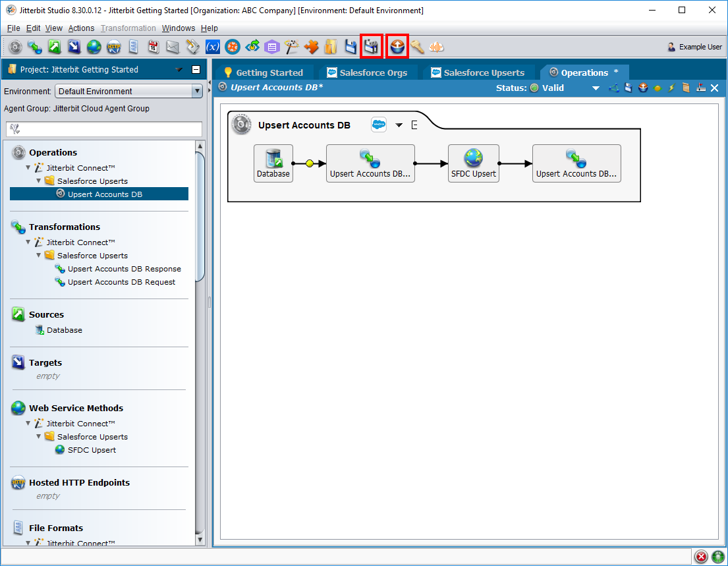Image resolution: width=728 pixels, height=566 pixels.
Task: Select SFDC Upsert web service method
Action: [92, 450]
